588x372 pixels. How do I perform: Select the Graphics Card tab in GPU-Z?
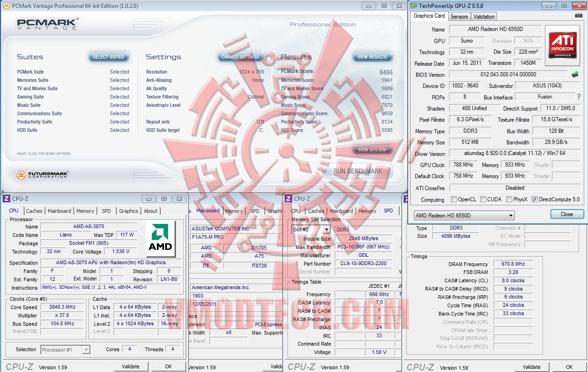point(429,16)
